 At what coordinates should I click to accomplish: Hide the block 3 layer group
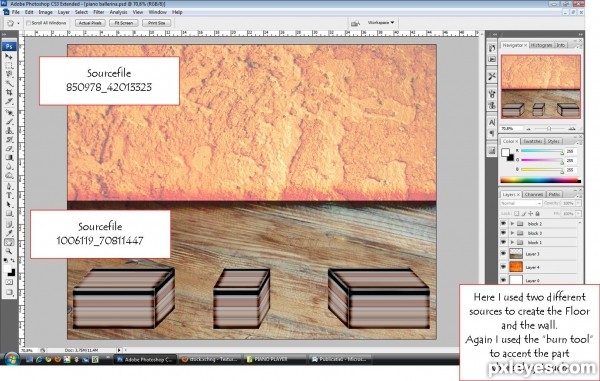click(x=503, y=233)
